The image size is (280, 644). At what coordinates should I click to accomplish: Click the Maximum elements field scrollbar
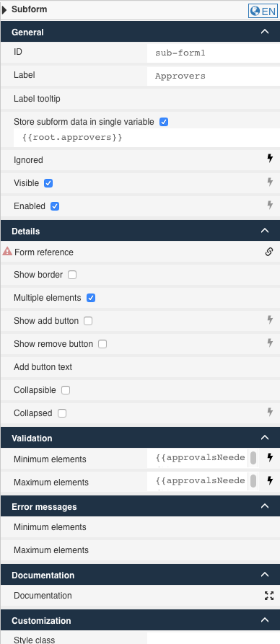click(x=253, y=480)
